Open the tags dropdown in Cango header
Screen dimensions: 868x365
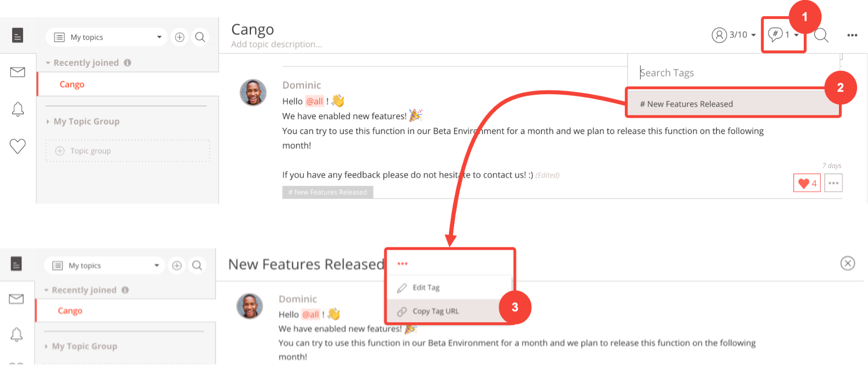click(x=783, y=35)
